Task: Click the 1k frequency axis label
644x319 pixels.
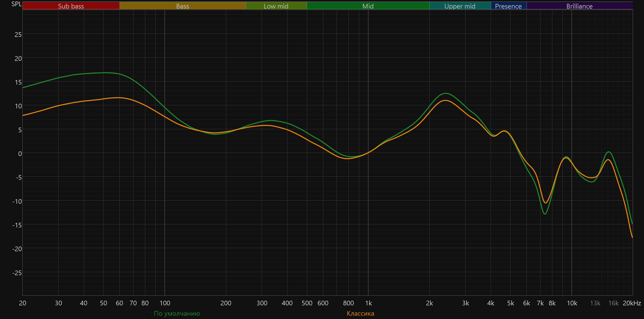Action: [x=368, y=303]
